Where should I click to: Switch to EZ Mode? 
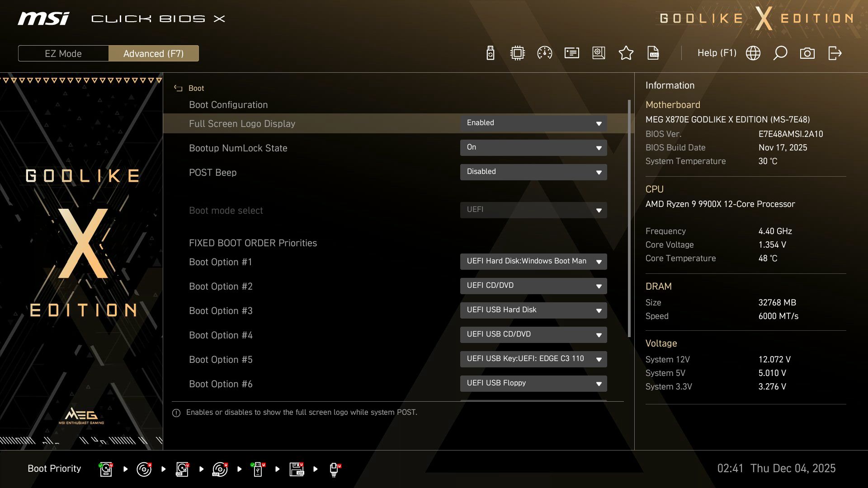(63, 53)
